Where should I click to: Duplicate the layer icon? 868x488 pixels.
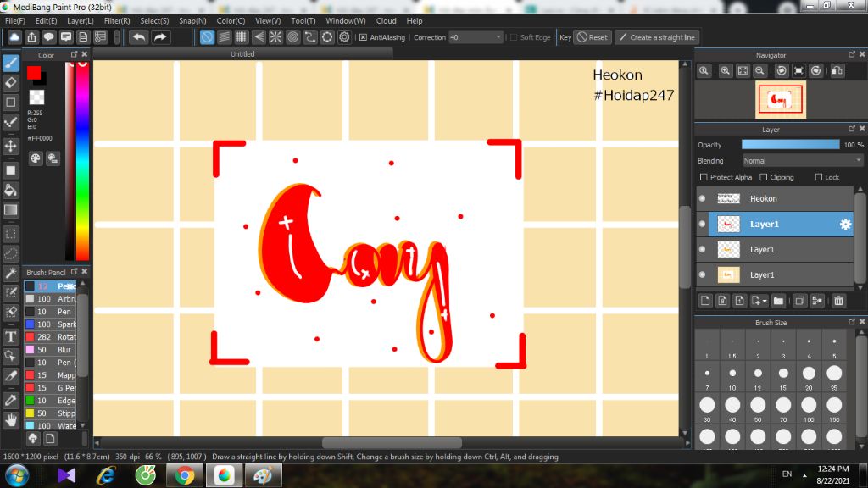(799, 301)
